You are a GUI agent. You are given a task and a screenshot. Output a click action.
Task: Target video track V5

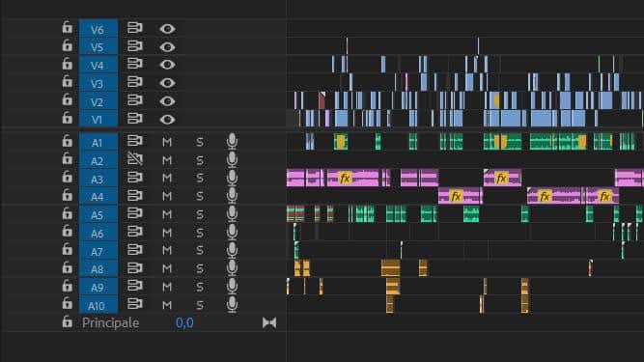(x=98, y=46)
